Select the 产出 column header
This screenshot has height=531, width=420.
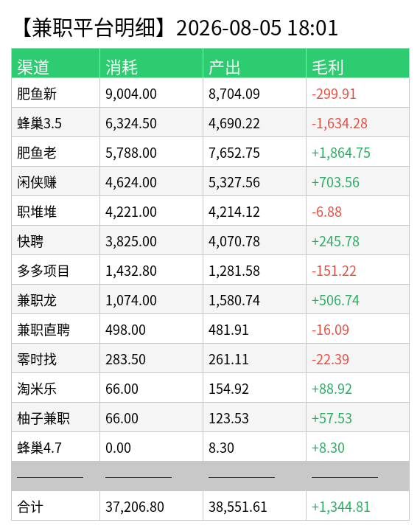click(225, 67)
